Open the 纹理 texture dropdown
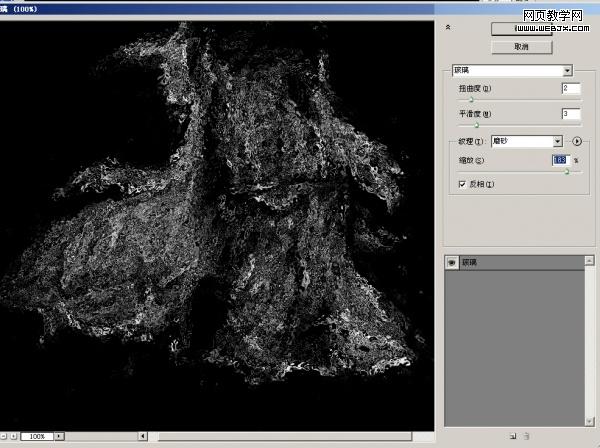Viewport: 600px width, 448px height. [x=558, y=142]
